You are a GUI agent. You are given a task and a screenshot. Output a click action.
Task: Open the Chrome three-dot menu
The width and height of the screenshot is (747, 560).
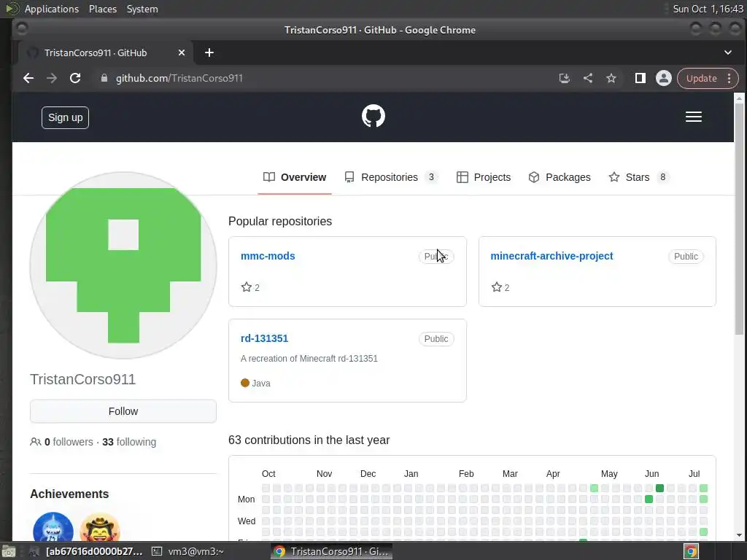(729, 78)
